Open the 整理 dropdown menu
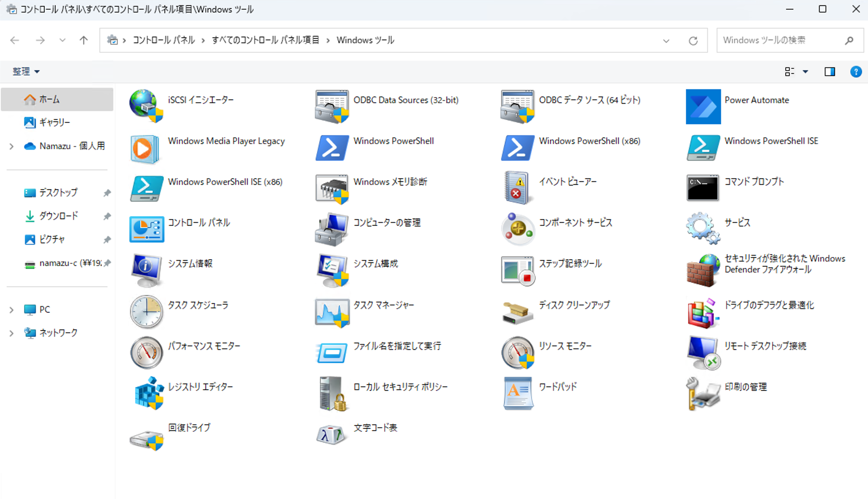The width and height of the screenshot is (868, 499). tap(26, 72)
